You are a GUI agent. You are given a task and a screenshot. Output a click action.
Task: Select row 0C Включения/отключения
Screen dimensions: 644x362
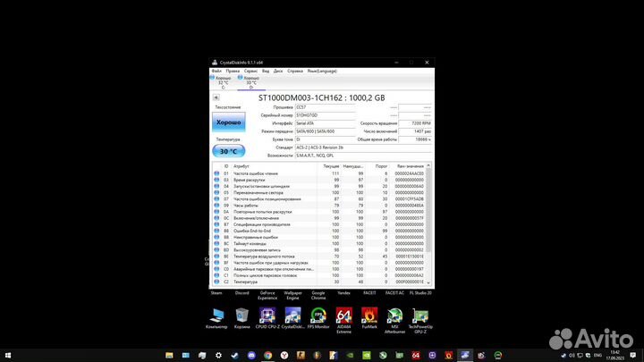(318, 218)
